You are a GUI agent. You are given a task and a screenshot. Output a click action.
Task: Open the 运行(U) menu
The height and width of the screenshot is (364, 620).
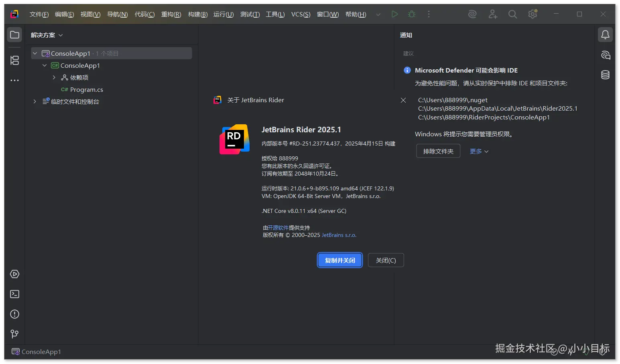coord(224,14)
